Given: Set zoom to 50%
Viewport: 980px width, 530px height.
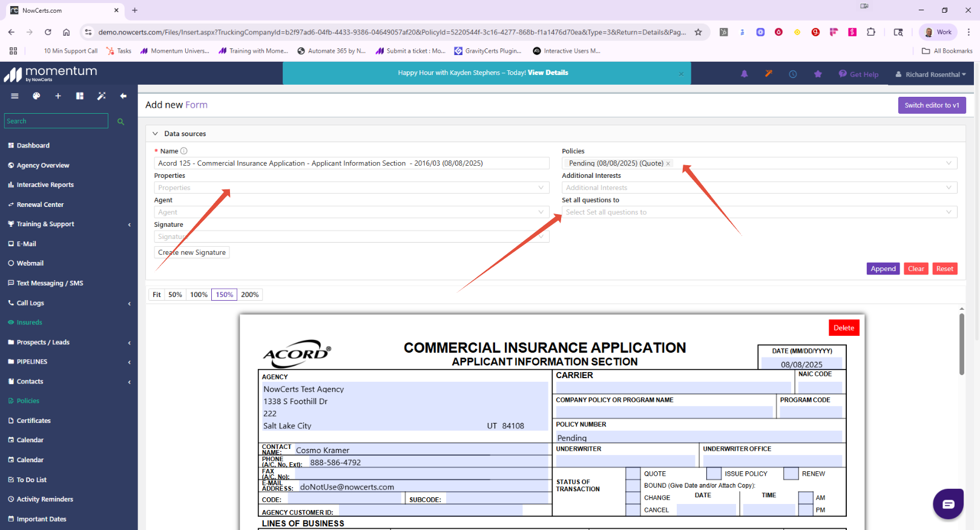Looking at the screenshot, I should coord(176,295).
